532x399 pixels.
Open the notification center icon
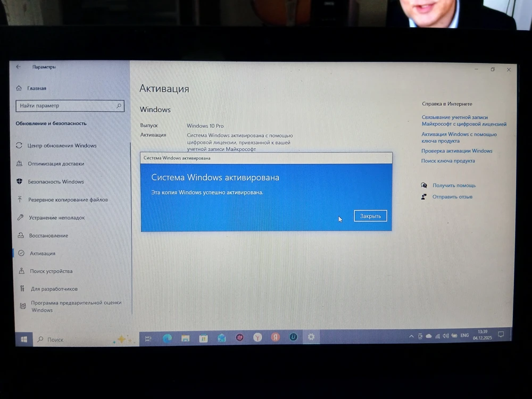click(x=501, y=335)
